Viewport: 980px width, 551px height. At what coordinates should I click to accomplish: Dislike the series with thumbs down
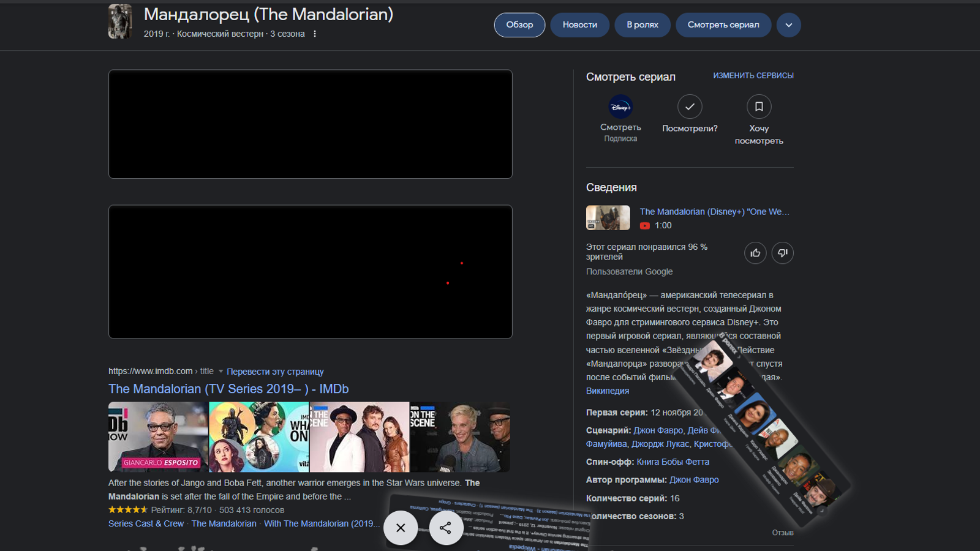pos(782,253)
